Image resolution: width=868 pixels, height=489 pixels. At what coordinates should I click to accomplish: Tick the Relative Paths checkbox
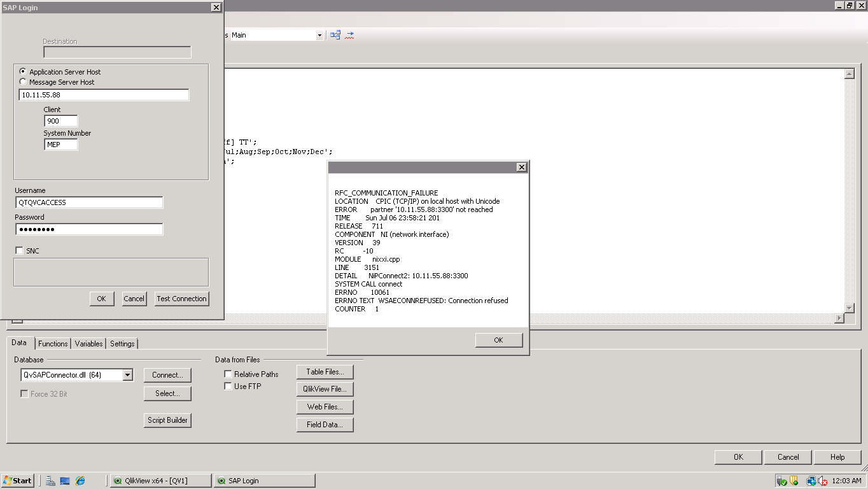click(228, 374)
